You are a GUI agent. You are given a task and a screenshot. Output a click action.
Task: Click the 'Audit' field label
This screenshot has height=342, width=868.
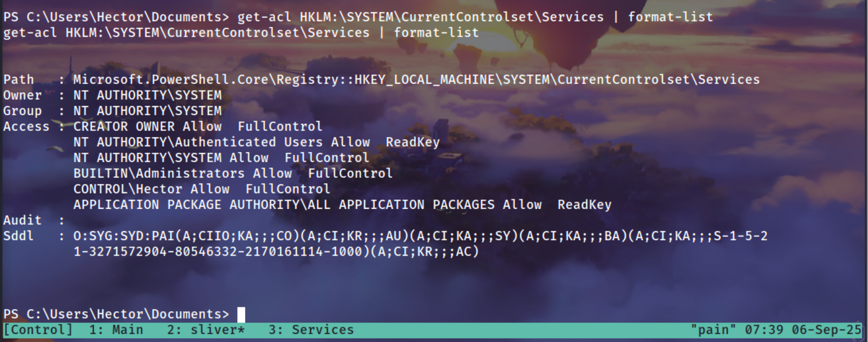tap(22, 220)
